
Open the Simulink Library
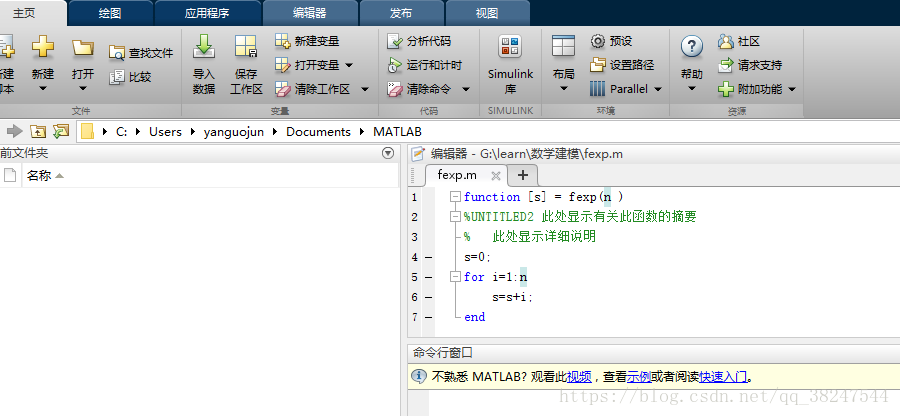tap(510, 64)
